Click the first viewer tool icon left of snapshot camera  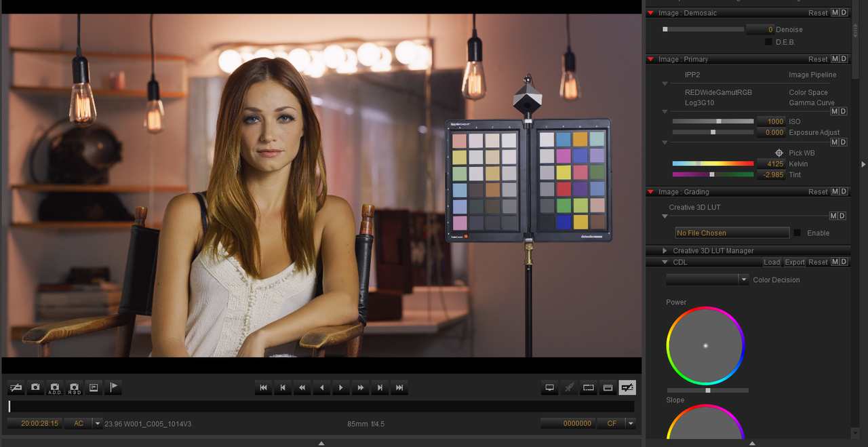point(16,387)
